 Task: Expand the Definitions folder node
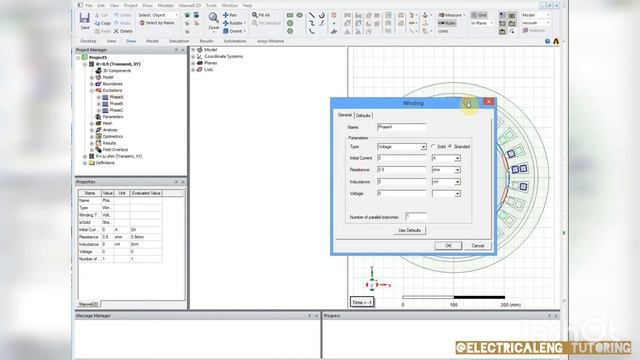click(85, 163)
